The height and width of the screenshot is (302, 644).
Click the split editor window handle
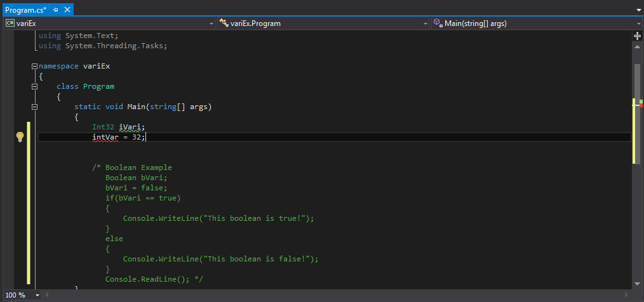point(638,36)
